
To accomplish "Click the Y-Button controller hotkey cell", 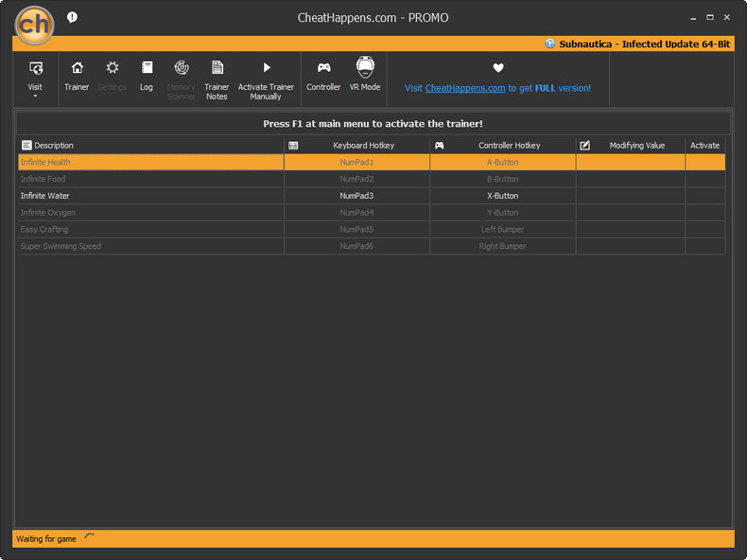I will point(503,213).
